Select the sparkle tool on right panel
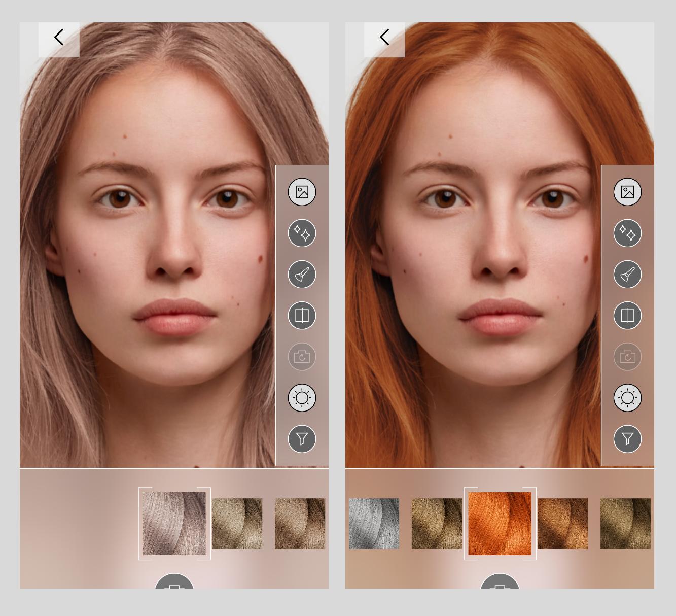 pos(627,233)
